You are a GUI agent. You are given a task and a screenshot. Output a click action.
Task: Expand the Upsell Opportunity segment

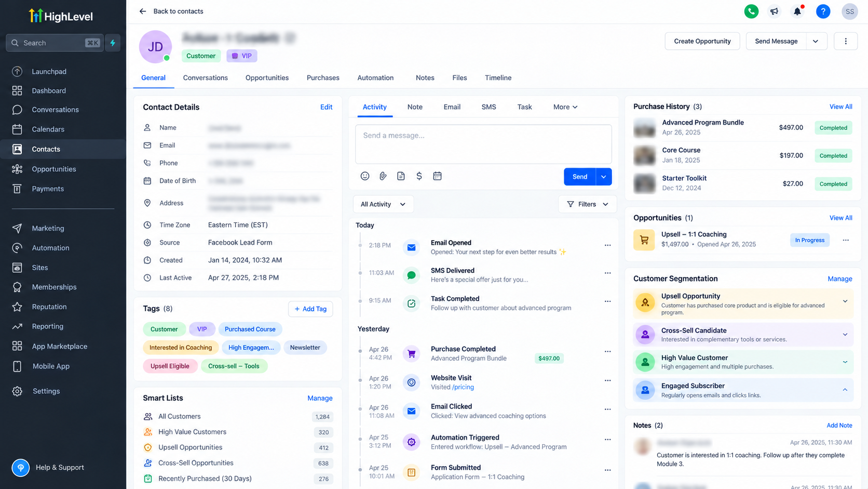coord(845,301)
